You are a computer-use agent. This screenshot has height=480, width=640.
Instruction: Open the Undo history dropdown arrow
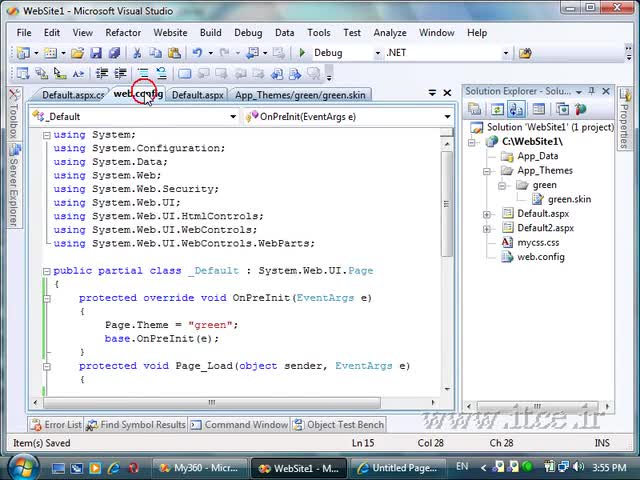pyautogui.click(x=211, y=53)
